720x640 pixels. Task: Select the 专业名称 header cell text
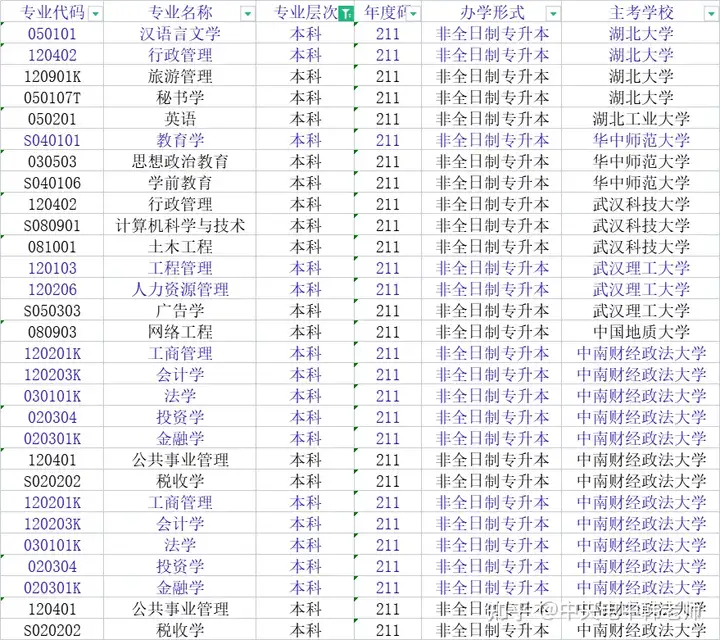(180, 13)
